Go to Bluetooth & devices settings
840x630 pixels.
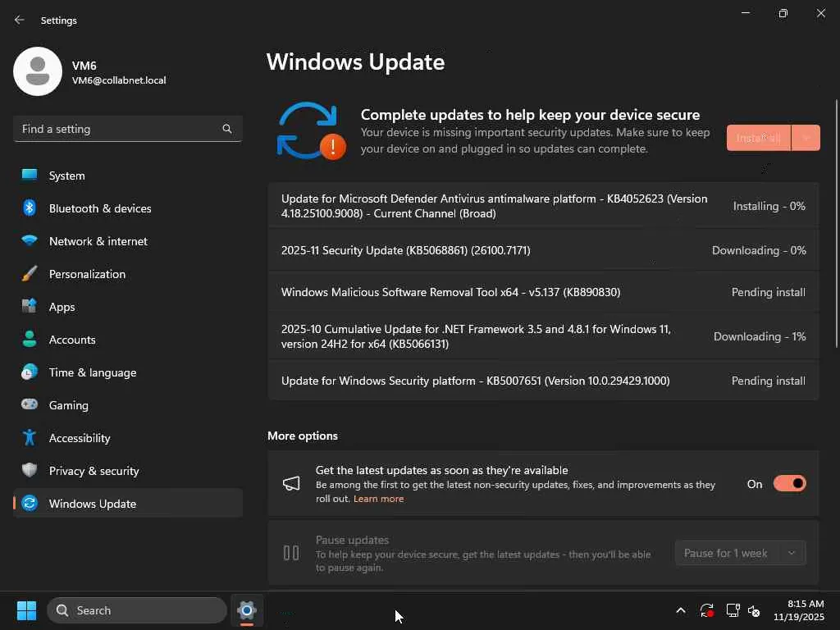[128, 208]
